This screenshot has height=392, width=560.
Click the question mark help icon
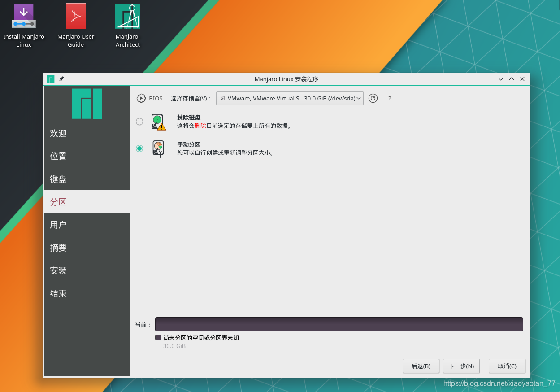pos(390,98)
